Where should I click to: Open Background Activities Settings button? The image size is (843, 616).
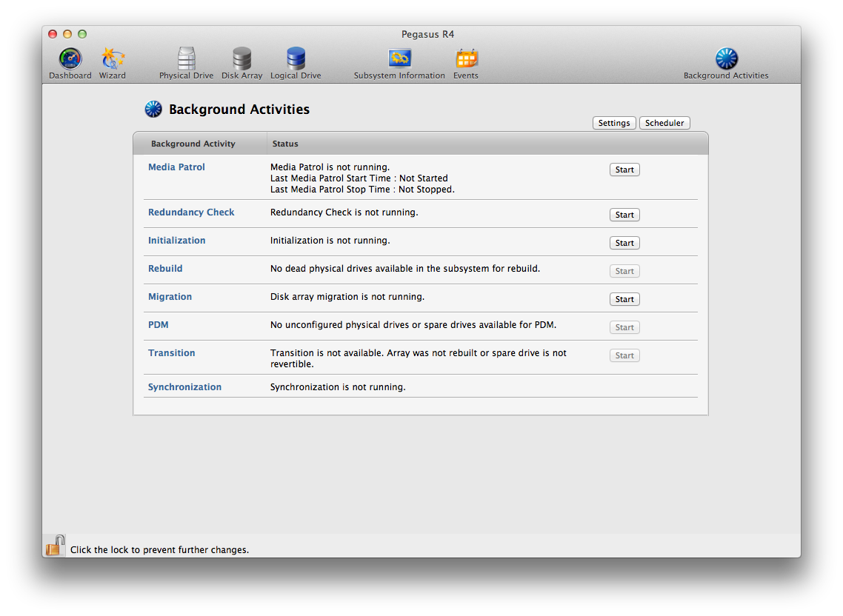tap(614, 123)
